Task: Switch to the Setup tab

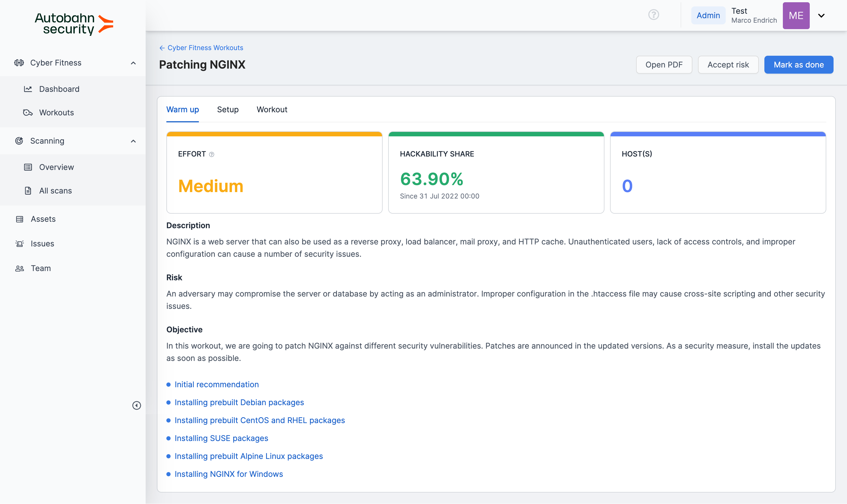Action: (x=228, y=109)
